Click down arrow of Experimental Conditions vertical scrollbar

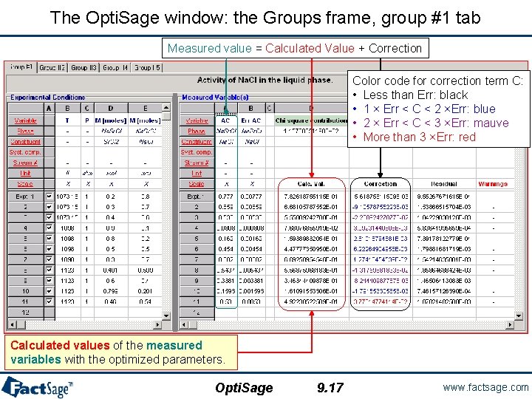tap(166, 316)
